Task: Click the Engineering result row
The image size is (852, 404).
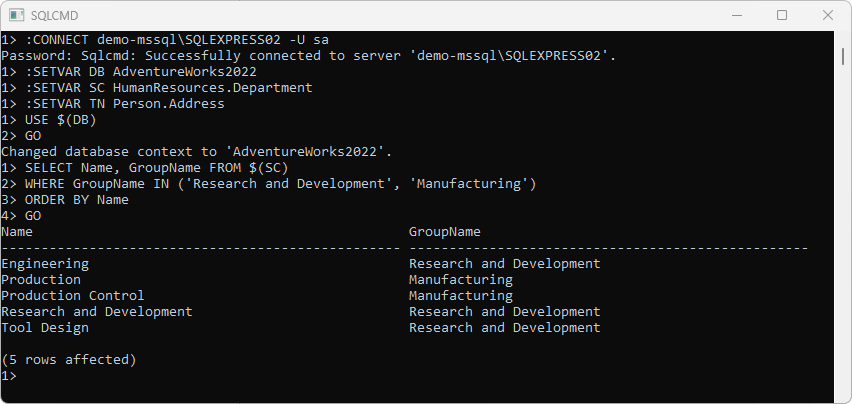Action: [x=301, y=264]
